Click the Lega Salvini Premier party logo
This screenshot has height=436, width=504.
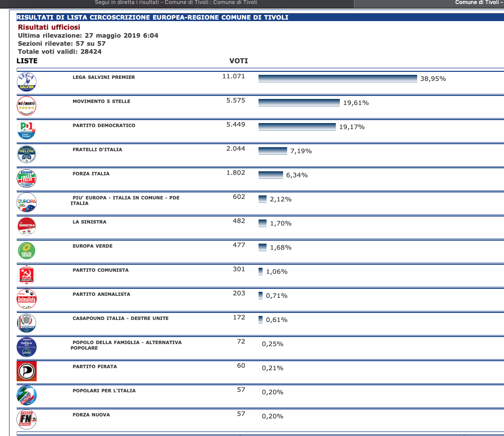(x=27, y=81)
